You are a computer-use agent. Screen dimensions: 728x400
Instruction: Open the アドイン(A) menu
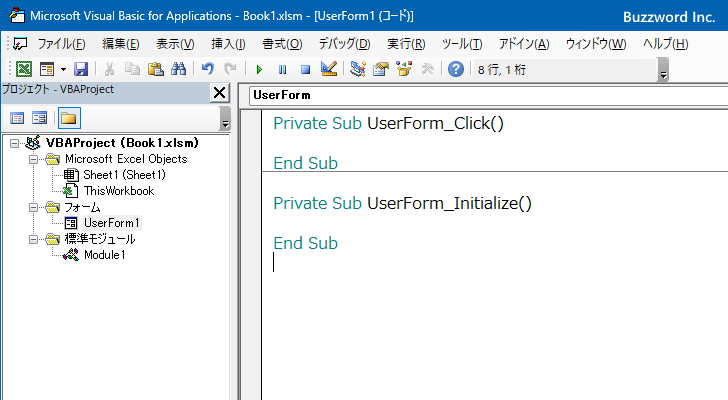524,44
